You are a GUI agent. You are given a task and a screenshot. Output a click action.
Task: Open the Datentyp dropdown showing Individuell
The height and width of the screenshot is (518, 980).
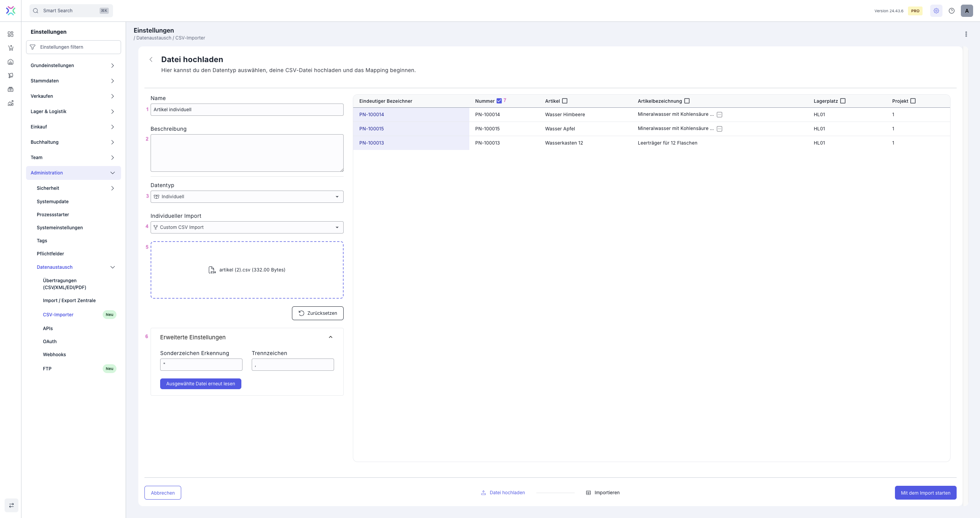[247, 197]
